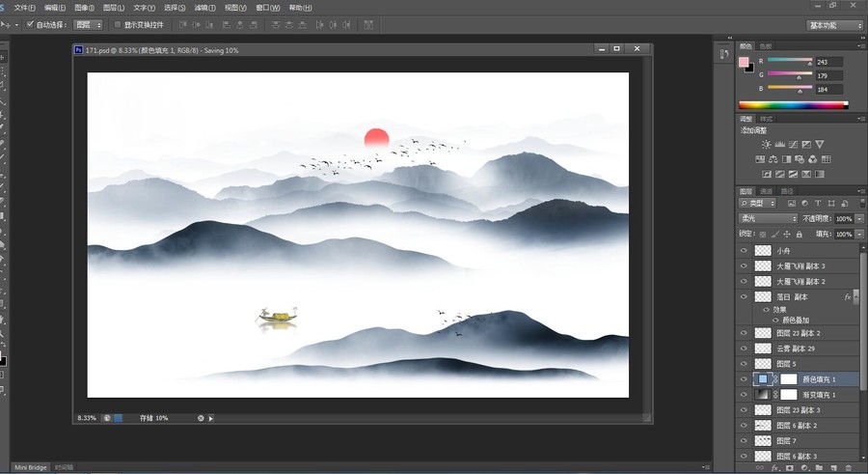Lock layer position
This screenshot has width=868, height=474.
[x=787, y=235]
